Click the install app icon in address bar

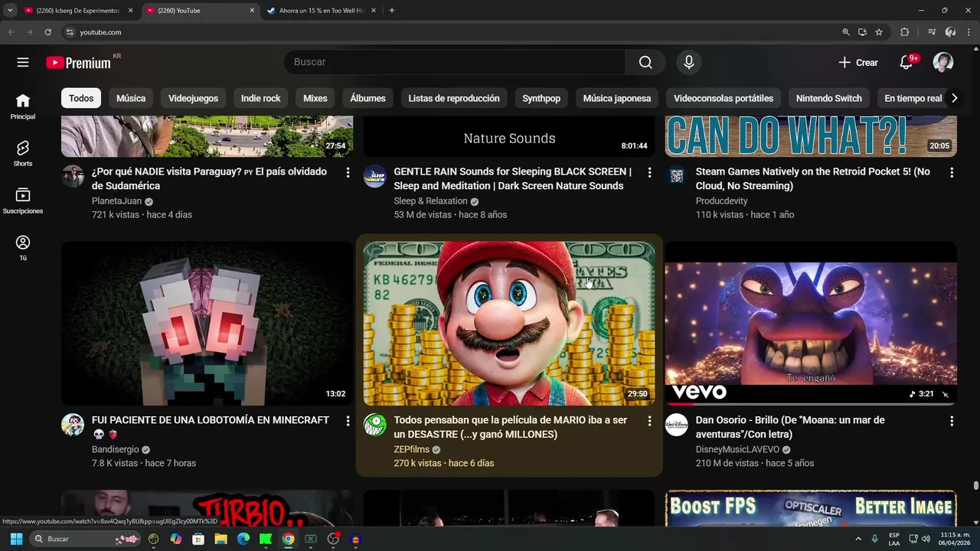pos(863,32)
